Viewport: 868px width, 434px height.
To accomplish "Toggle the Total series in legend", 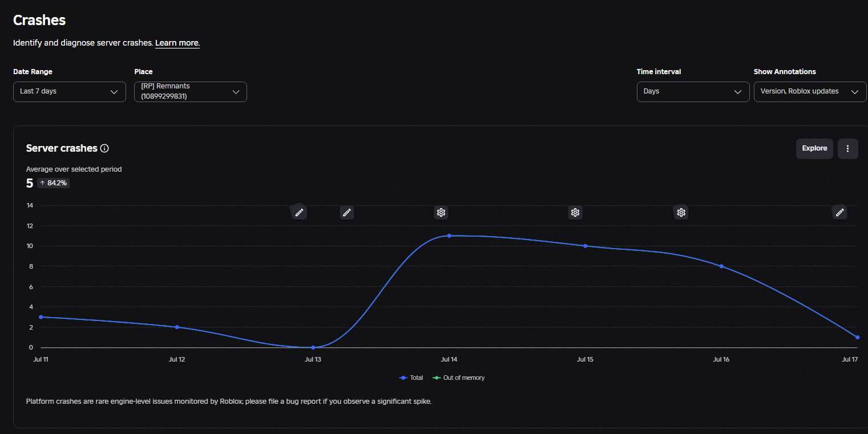I will point(411,378).
